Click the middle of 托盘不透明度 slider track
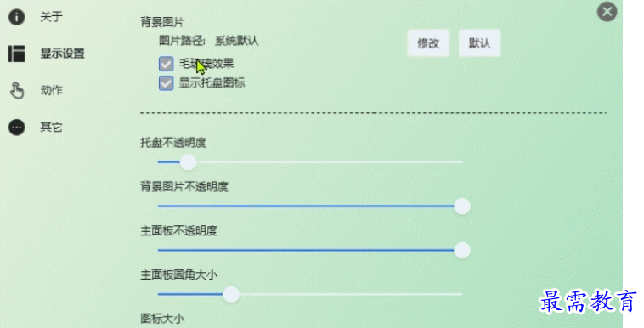The height and width of the screenshot is (328, 644). tap(310, 162)
